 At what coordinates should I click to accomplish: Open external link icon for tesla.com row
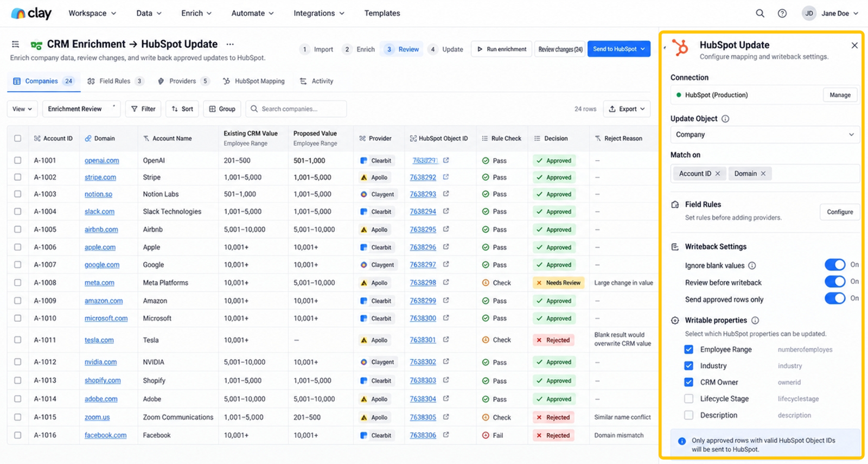[x=446, y=340]
